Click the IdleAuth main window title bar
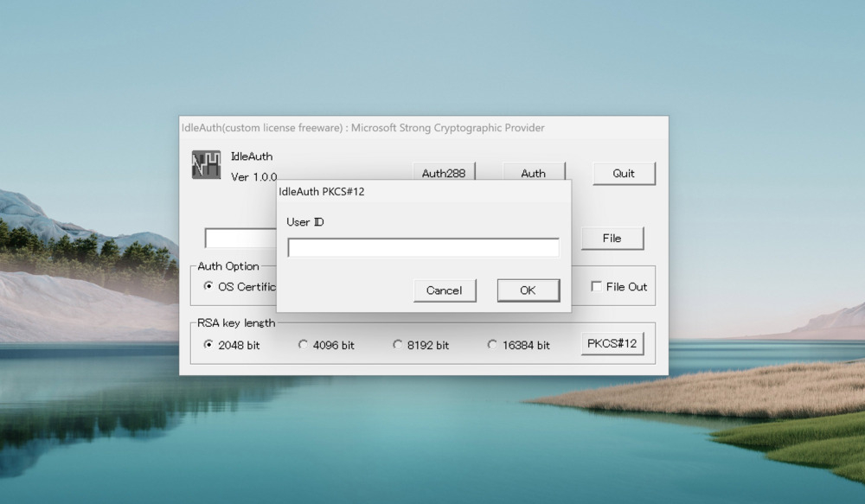865x504 pixels. (423, 127)
